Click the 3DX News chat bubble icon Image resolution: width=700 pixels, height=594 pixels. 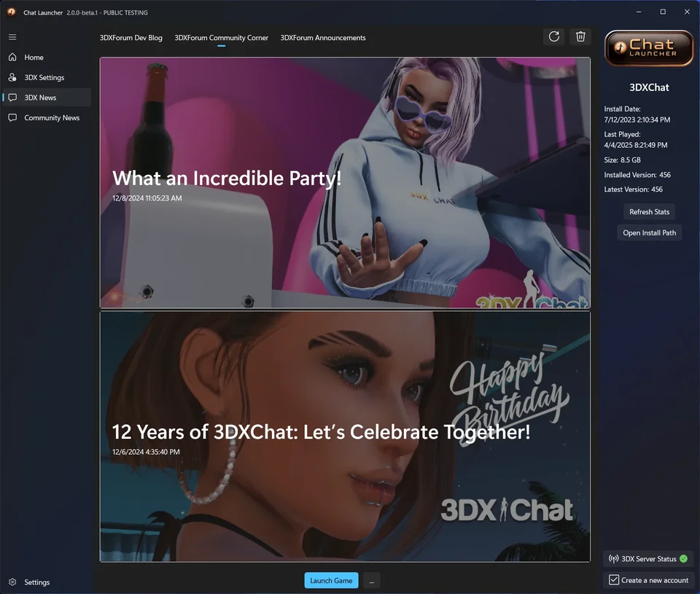point(12,97)
